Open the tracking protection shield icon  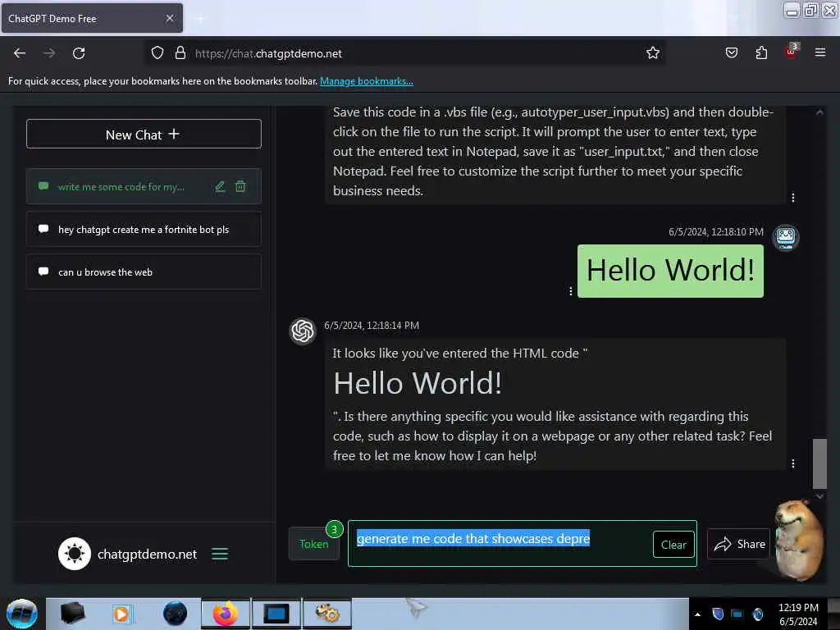(x=157, y=53)
